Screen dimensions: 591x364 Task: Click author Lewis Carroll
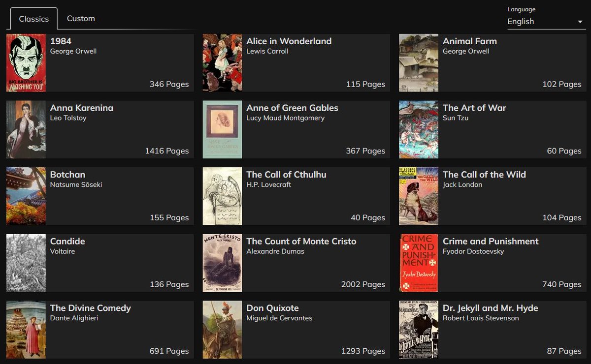[x=267, y=51]
